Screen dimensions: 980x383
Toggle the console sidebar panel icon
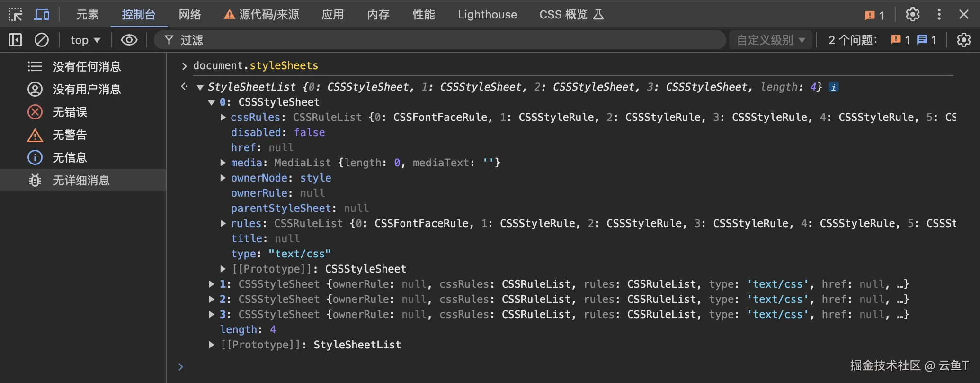pos(15,40)
